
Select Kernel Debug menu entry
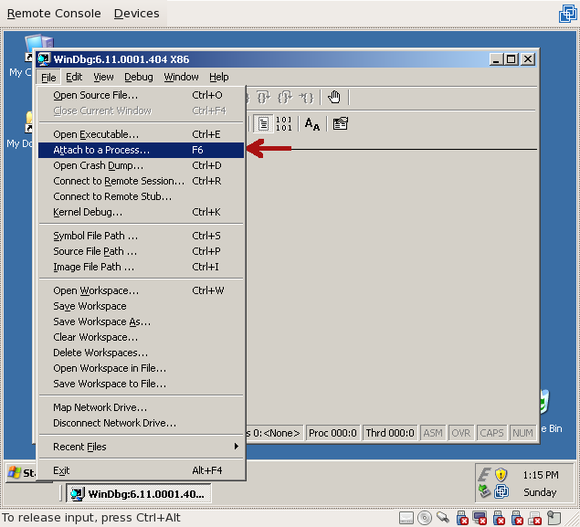tap(141, 212)
